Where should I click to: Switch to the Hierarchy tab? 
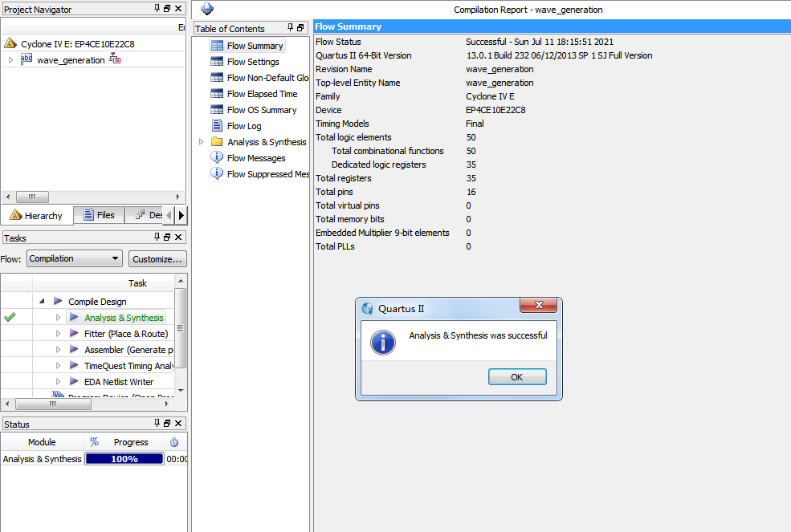(37, 215)
